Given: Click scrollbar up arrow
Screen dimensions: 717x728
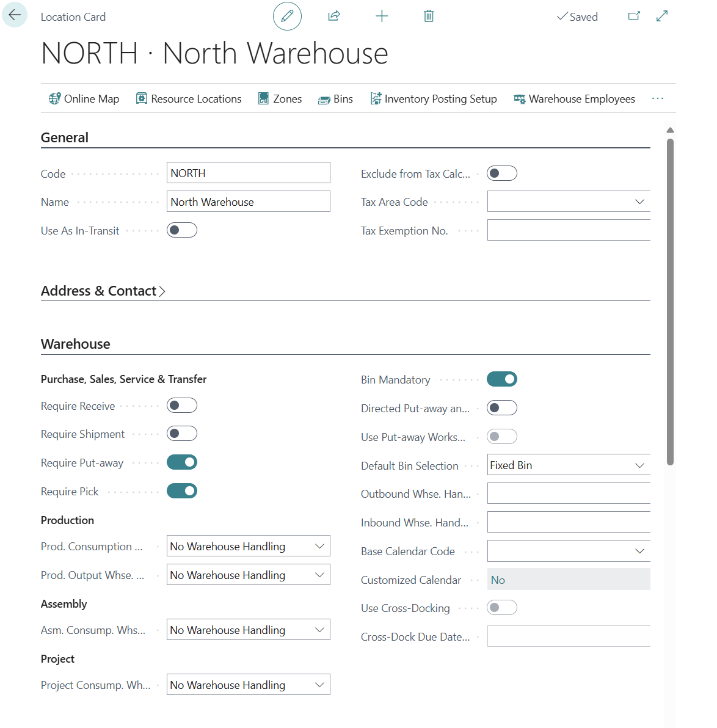Looking at the screenshot, I should (x=670, y=130).
